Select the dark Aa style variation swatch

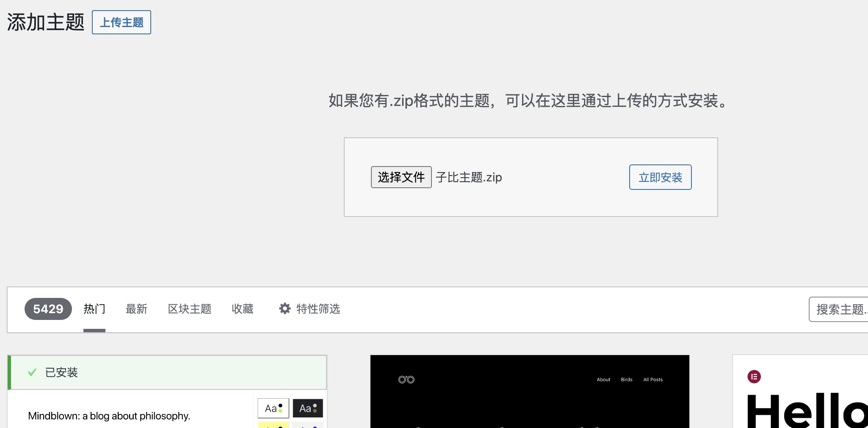tap(308, 408)
